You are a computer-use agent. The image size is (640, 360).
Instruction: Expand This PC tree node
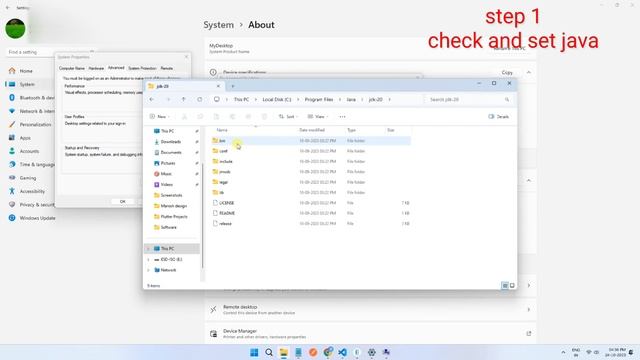point(148,249)
